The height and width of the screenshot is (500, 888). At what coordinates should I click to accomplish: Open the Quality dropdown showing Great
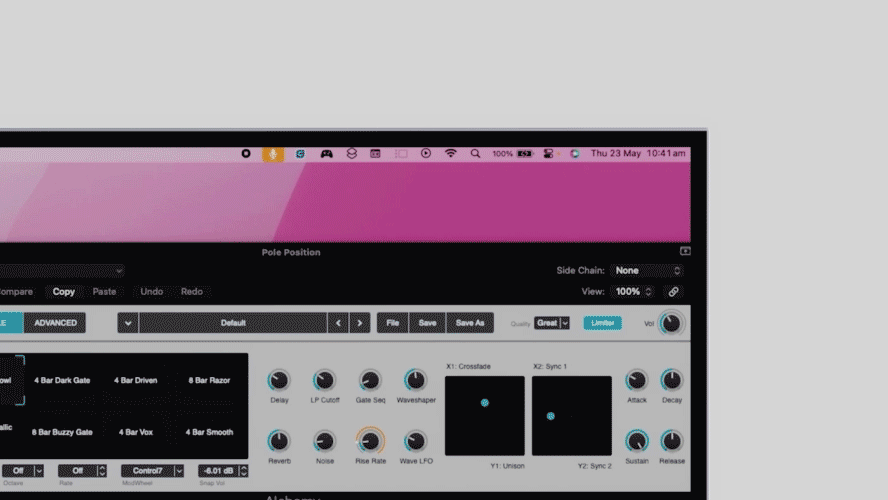(553, 323)
